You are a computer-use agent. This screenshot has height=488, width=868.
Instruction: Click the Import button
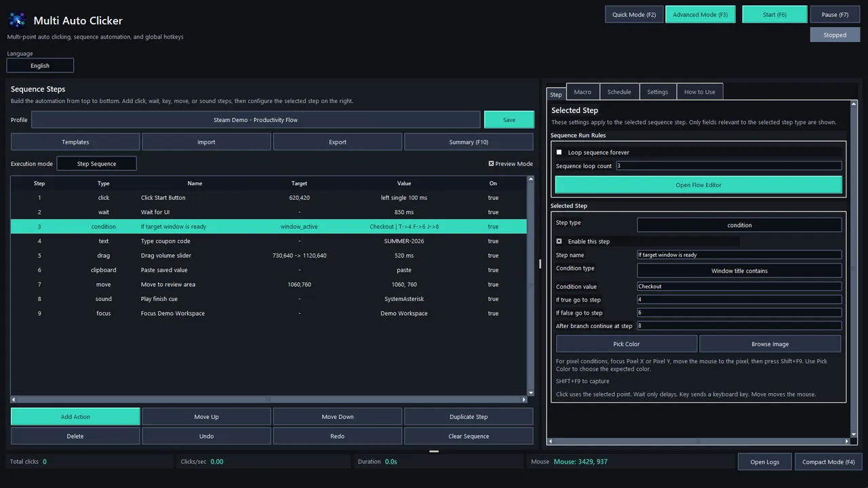point(206,142)
